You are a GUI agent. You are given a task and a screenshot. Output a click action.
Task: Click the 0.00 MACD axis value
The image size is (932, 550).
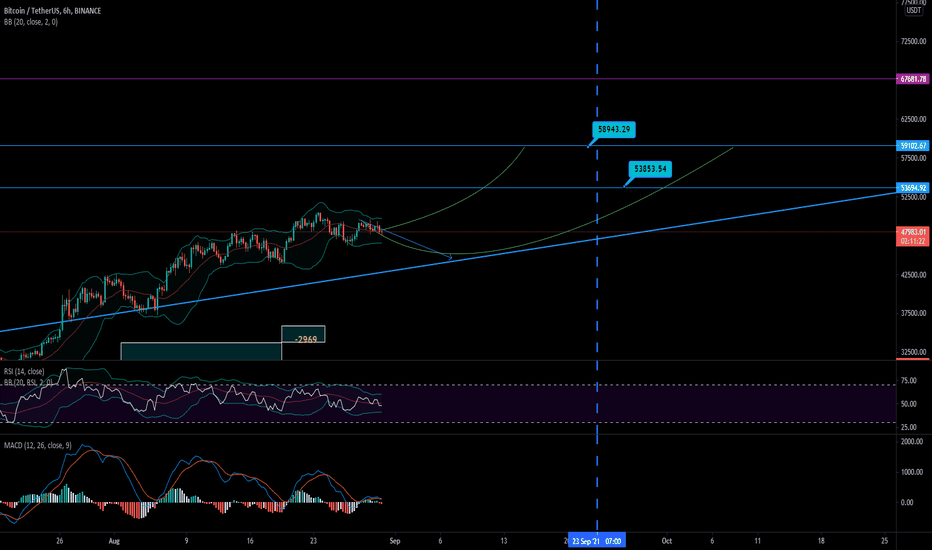(x=907, y=502)
